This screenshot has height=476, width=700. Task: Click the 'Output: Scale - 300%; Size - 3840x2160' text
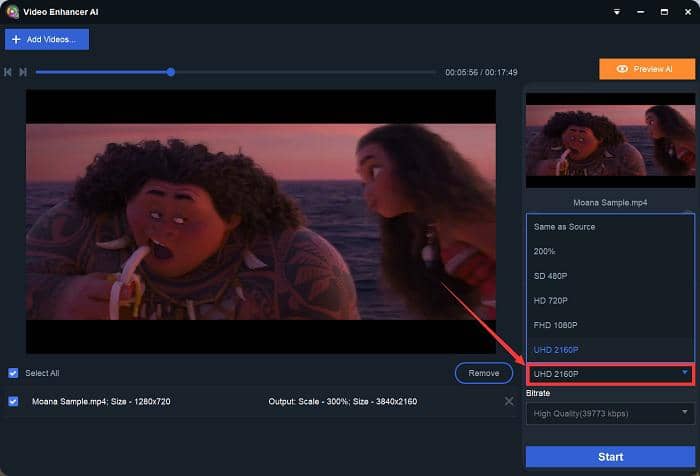point(342,401)
